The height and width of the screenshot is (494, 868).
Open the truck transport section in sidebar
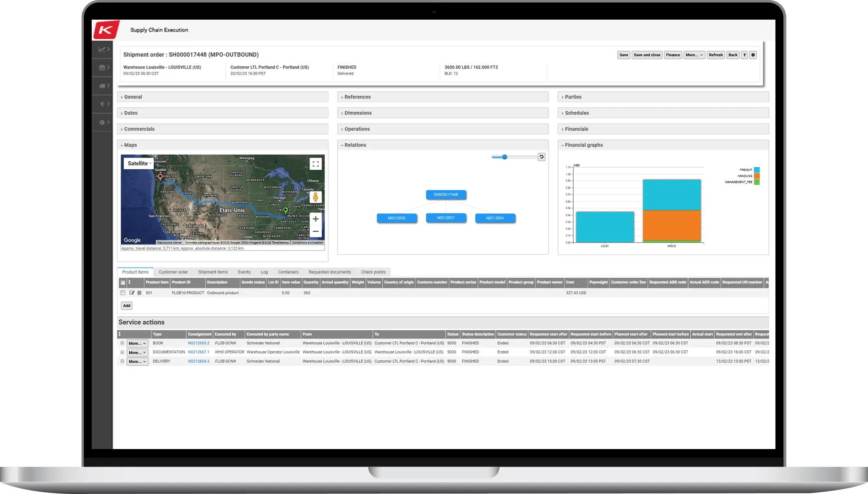[x=101, y=86]
